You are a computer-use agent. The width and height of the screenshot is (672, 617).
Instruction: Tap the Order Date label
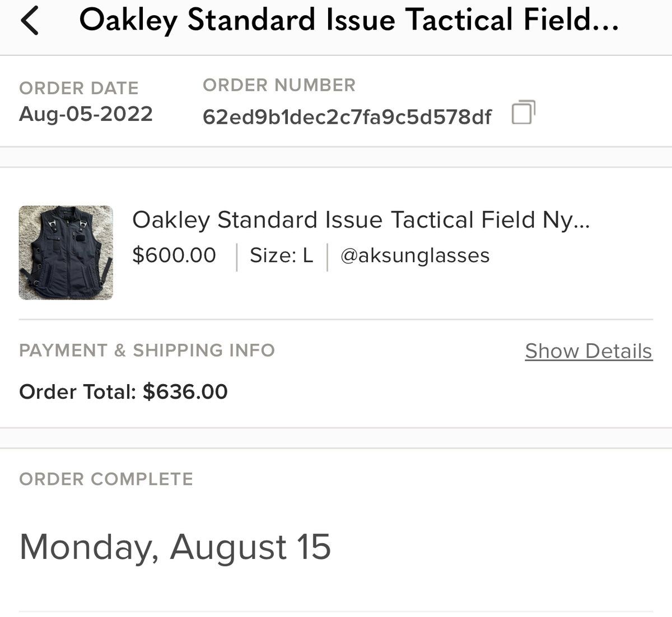78,88
